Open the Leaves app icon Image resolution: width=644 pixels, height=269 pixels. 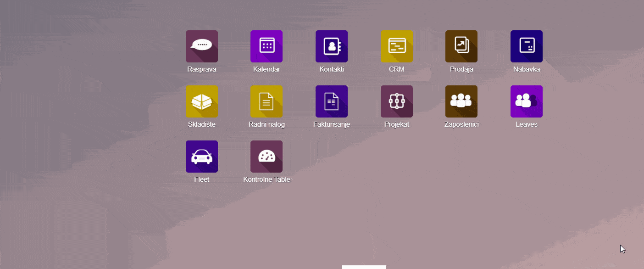point(527,101)
